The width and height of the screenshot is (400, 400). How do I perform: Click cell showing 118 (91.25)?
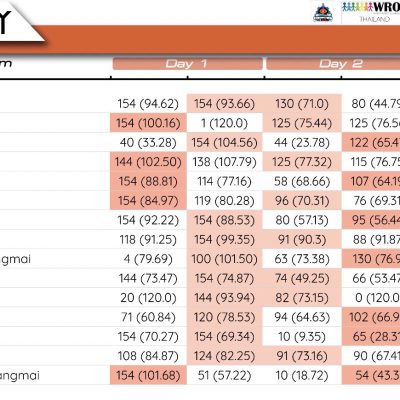tap(148, 239)
